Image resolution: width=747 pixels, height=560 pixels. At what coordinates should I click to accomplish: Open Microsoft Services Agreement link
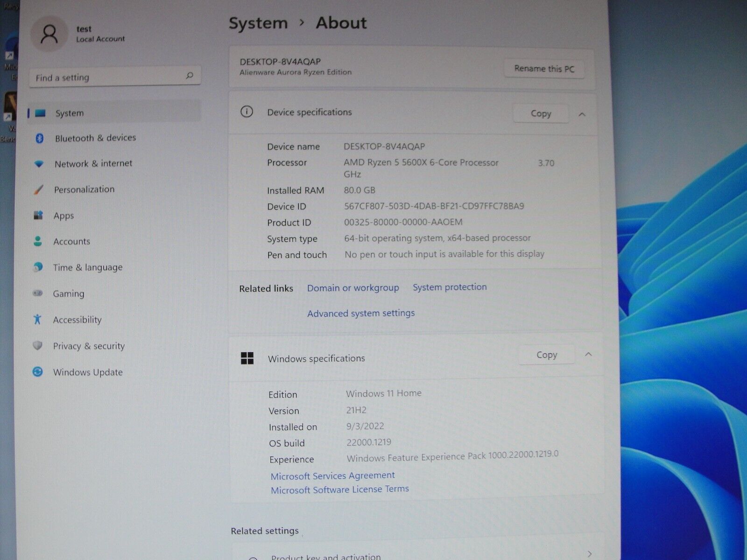tap(332, 476)
